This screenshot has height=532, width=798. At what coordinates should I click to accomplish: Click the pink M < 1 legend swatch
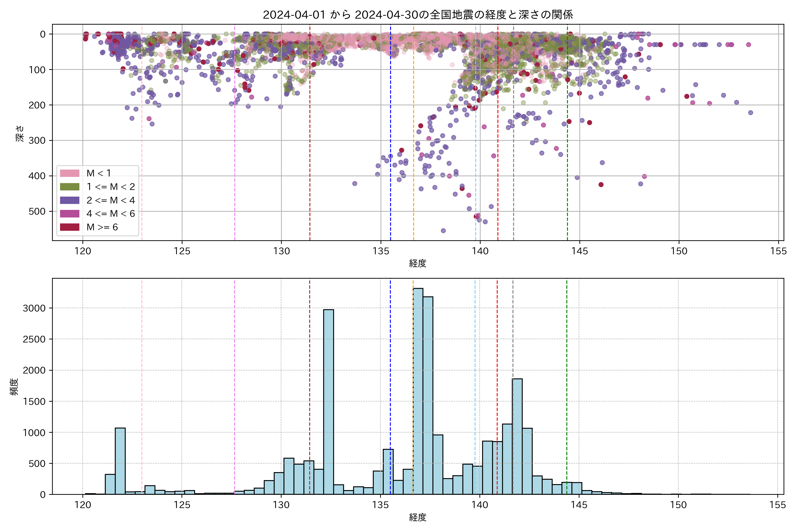point(70,173)
